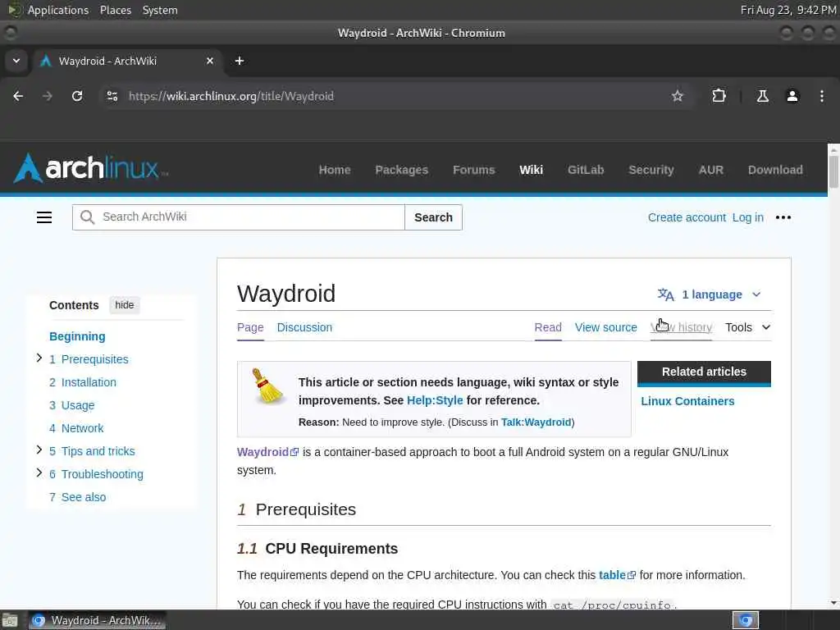This screenshot has width=840, height=630.
Task: Open View source tab
Action: (x=606, y=327)
